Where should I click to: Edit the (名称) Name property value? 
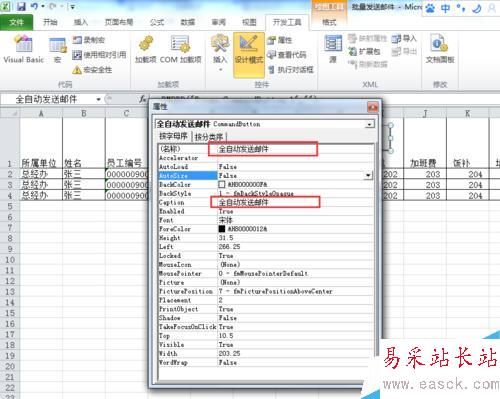pos(296,149)
